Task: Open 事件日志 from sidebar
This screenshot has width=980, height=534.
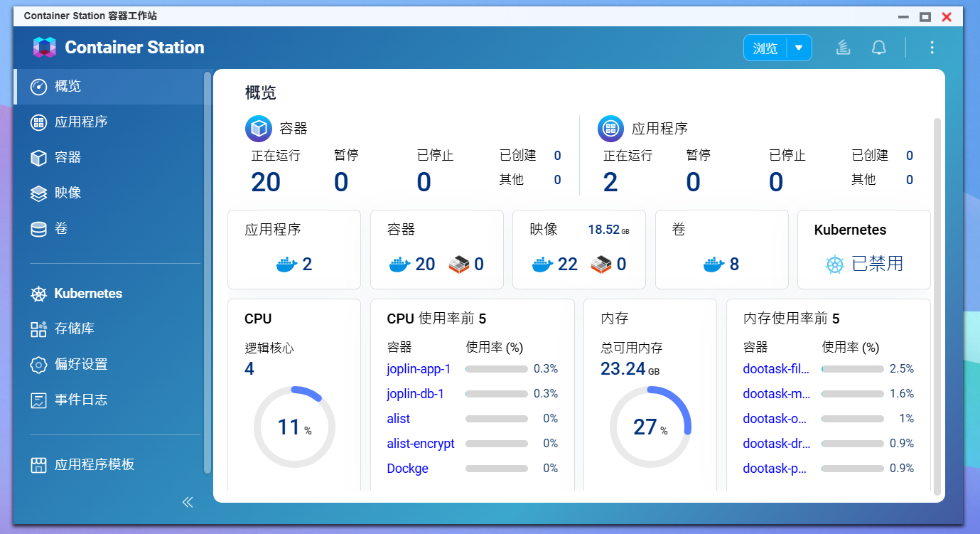Action: [x=108, y=400]
